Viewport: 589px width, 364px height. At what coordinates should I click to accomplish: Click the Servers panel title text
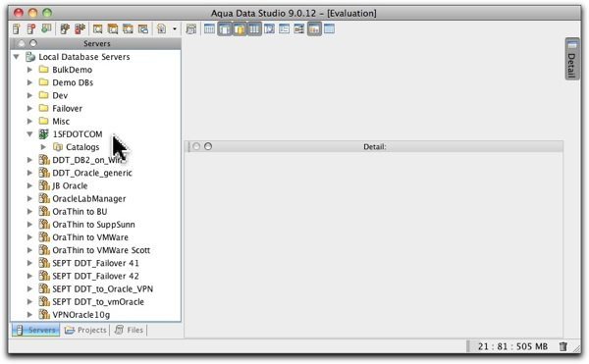tap(97, 43)
